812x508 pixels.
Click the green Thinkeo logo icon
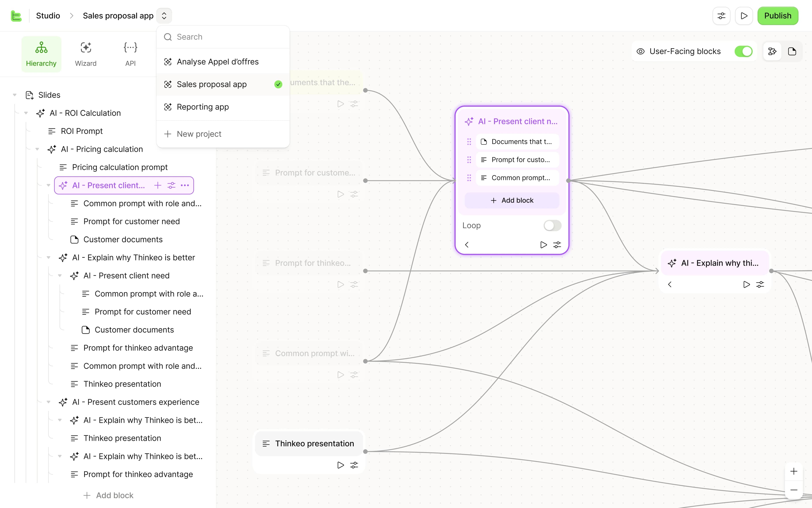[16, 16]
